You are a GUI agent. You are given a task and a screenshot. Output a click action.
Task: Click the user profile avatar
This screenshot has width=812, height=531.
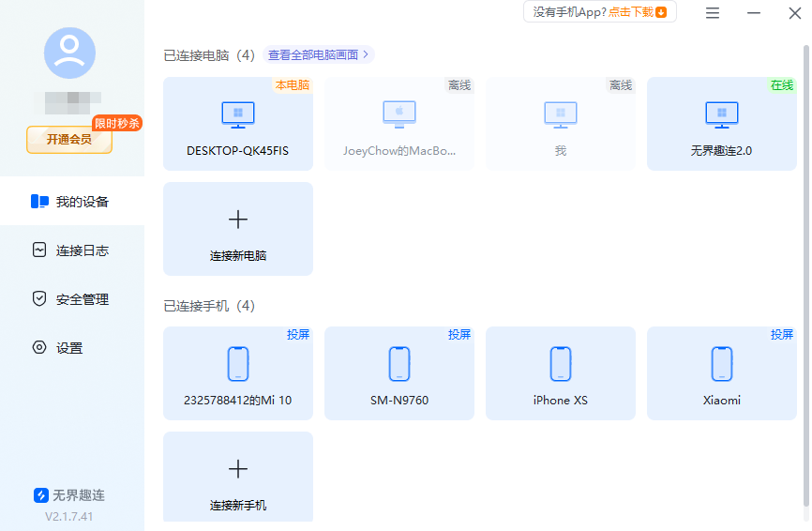coord(69,53)
